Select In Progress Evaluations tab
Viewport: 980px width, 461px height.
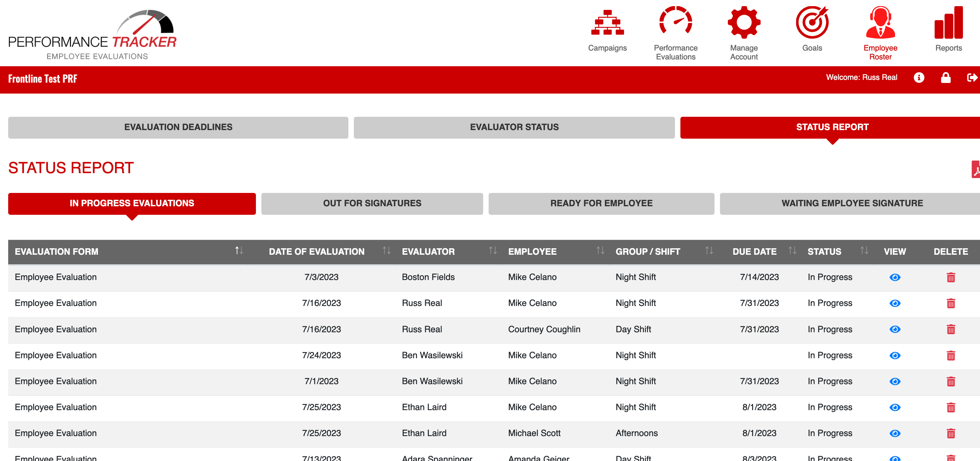click(x=132, y=204)
